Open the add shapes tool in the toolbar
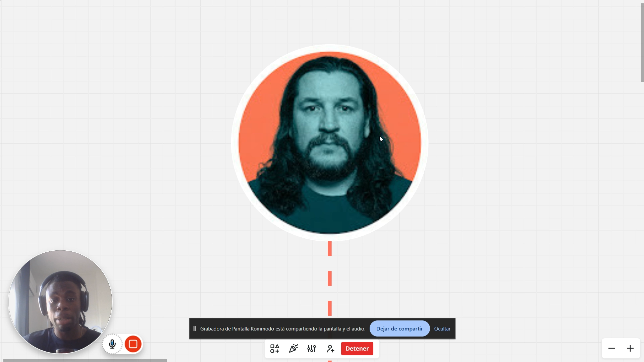This screenshot has width=644, height=362. point(275,349)
